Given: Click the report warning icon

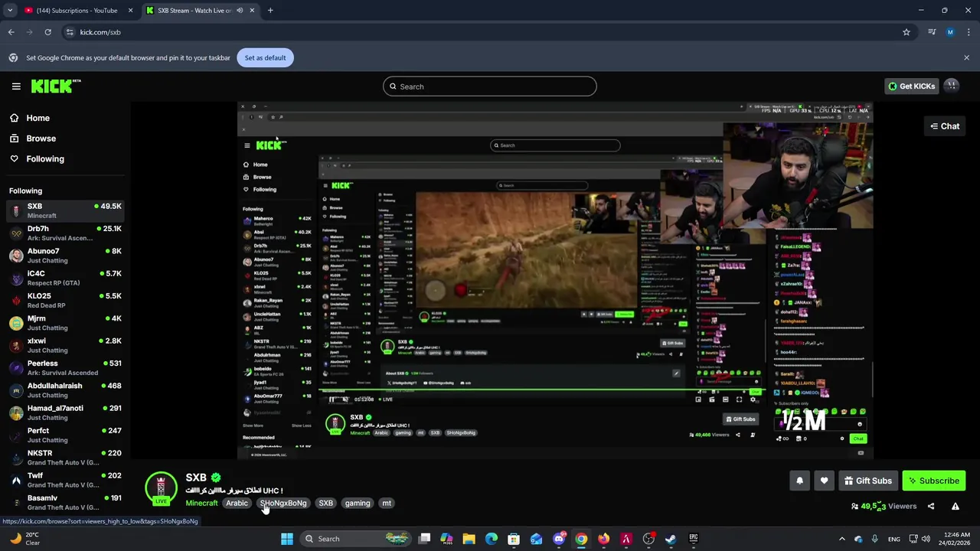Looking at the screenshot, I should (x=955, y=506).
